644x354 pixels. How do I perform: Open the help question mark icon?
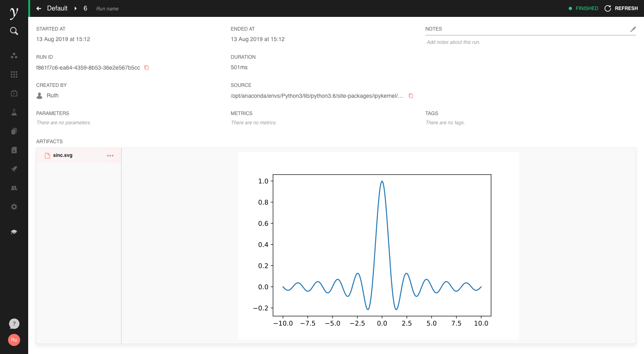tap(14, 324)
